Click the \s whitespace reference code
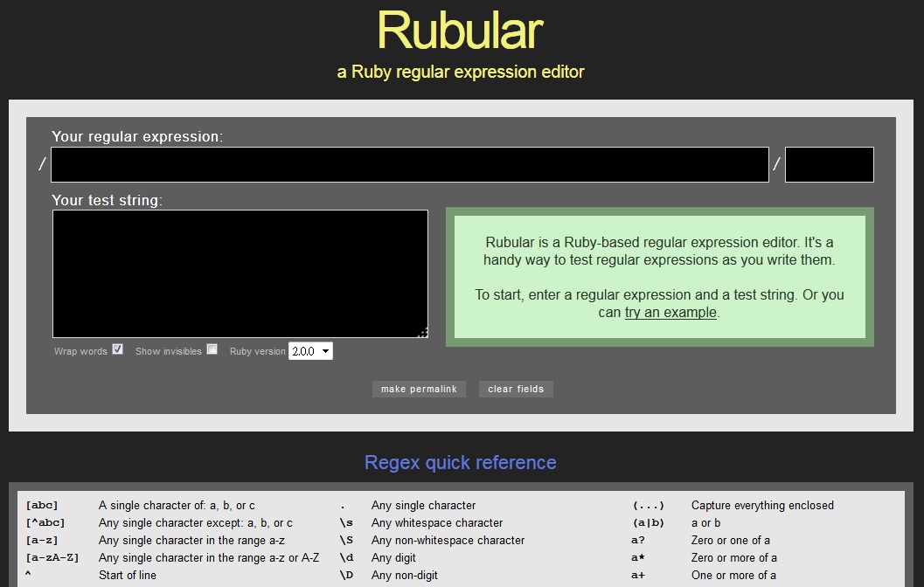Image resolution: width=924 pixels, height=587 pixels. pyautogui.click(x=346, y=523)
